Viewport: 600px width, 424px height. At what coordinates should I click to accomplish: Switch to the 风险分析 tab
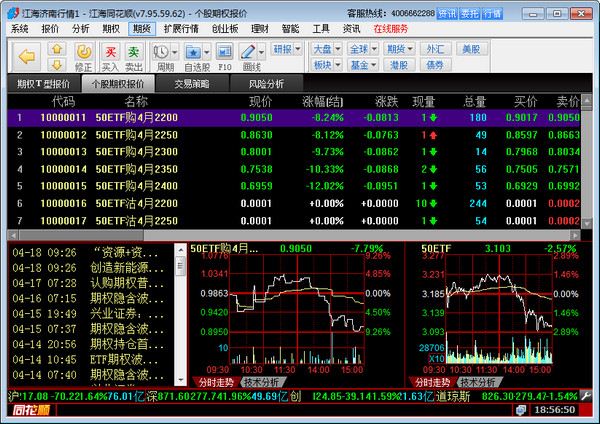pyautogui.click(x=266, y=84)
